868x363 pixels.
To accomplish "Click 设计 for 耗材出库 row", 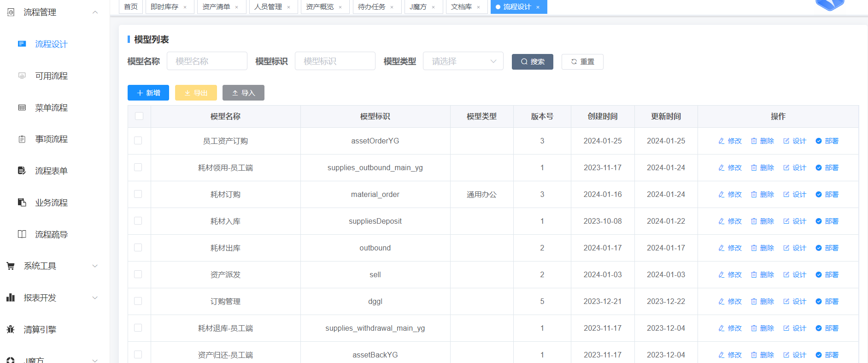I will 794,248.
